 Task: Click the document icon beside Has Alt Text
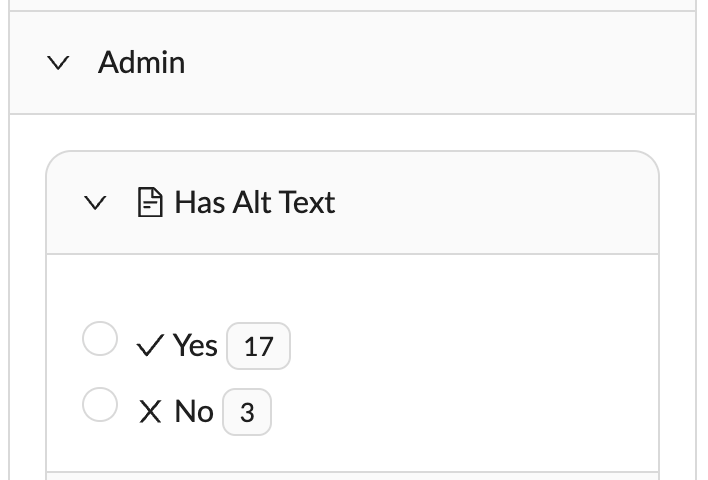(150, 202)
